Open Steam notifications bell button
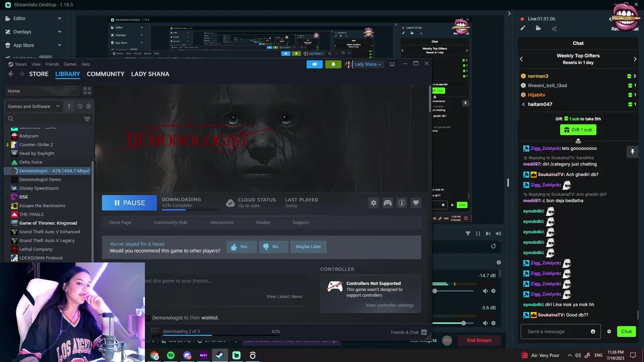The width and height of the screenshot is (644, 362). [x=333, y=64]
